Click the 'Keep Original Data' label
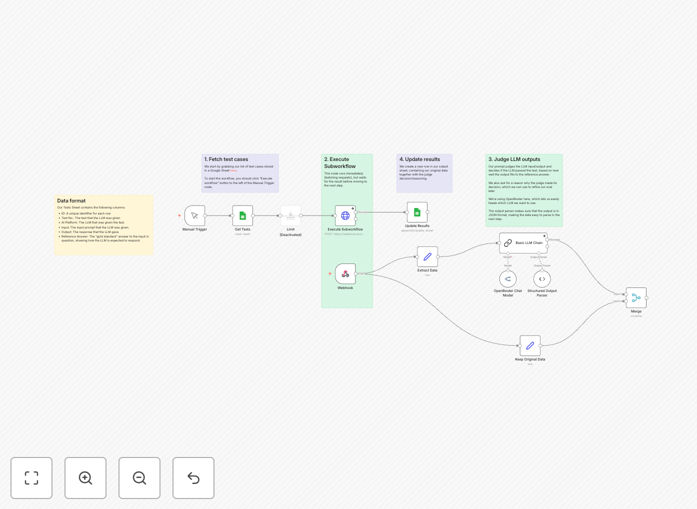The height and width of the screenshot is (509, 697). 530,359
